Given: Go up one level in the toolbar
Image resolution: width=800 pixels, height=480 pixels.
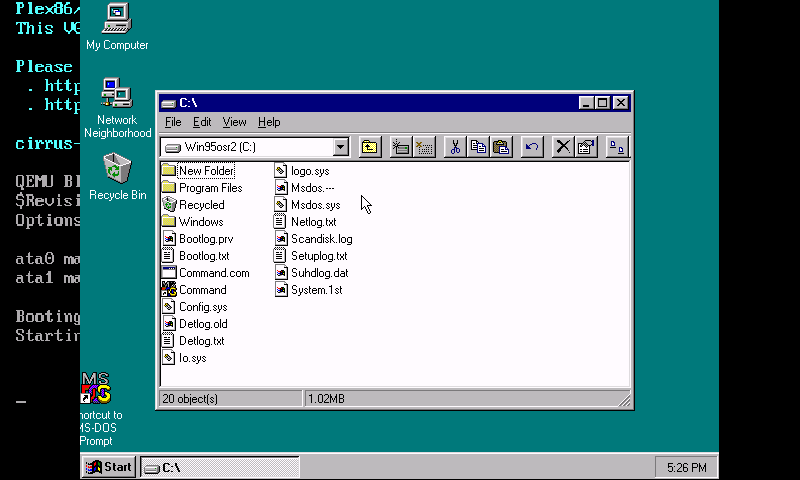Looking at the screenshot, I should 369,147.
